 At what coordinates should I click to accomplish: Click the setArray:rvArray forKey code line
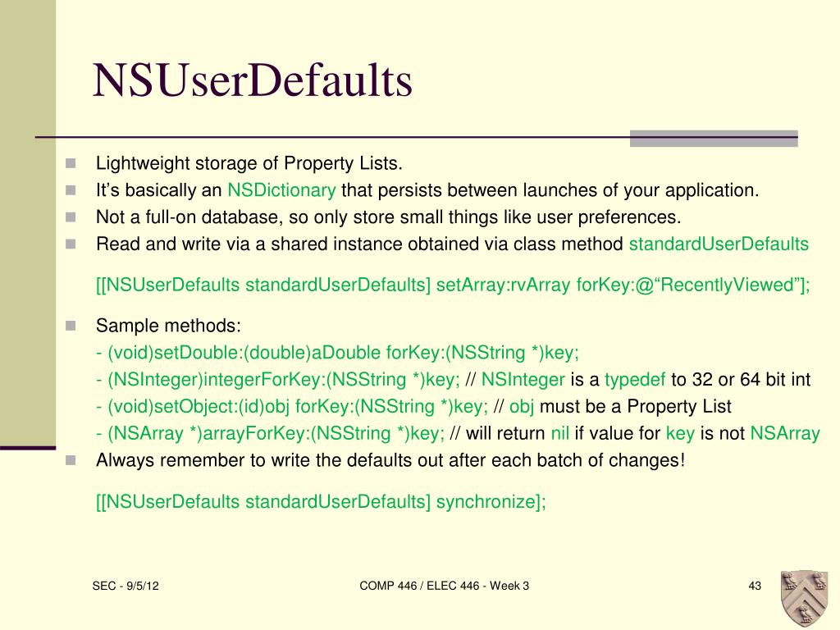pyautogui.click(x=453, y=285)
